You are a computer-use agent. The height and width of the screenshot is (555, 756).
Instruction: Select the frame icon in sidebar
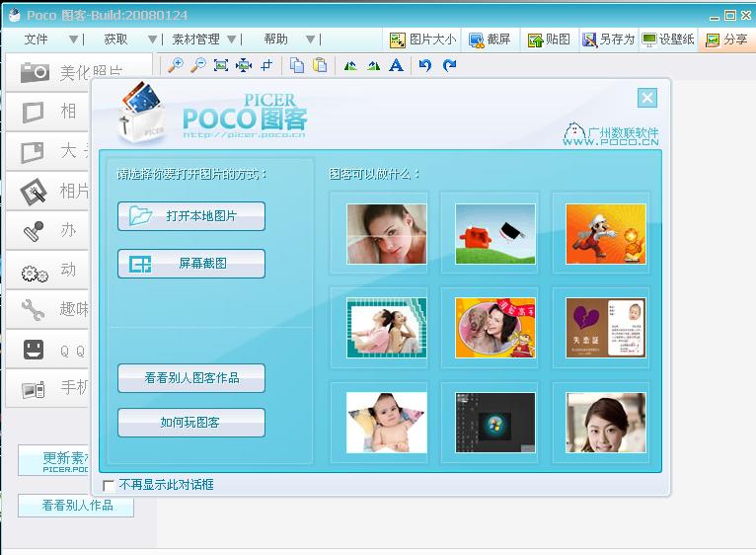tap(34, 112)
